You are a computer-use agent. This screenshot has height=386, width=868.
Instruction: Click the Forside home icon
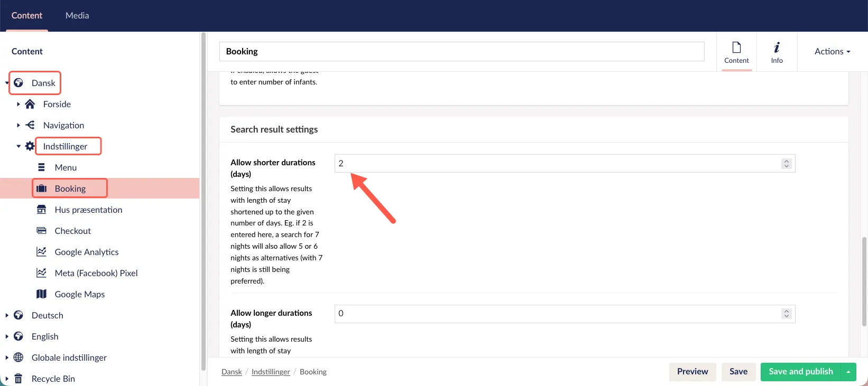(x=30, y=104)
